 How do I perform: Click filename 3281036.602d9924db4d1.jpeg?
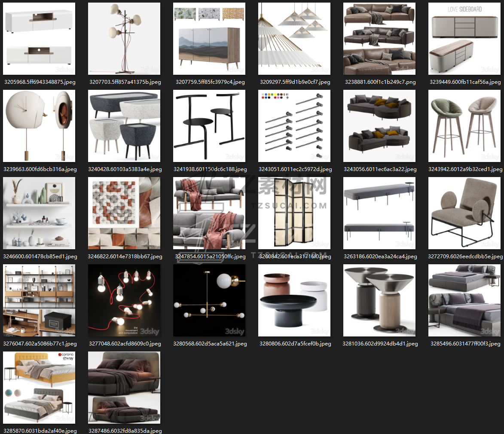point(380,344)
